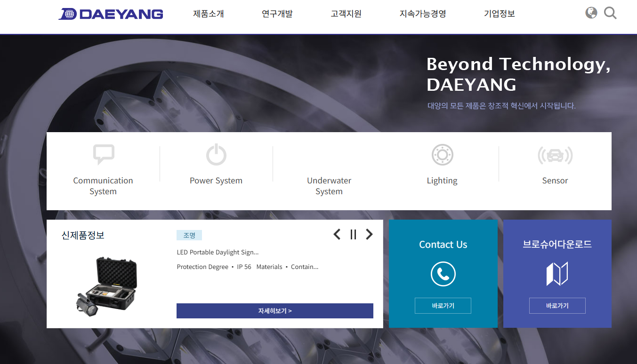Viewport: 637px width, 364px height.
Task: Click the 브로슈어다운로드 heading
Action: pos(557,245)
